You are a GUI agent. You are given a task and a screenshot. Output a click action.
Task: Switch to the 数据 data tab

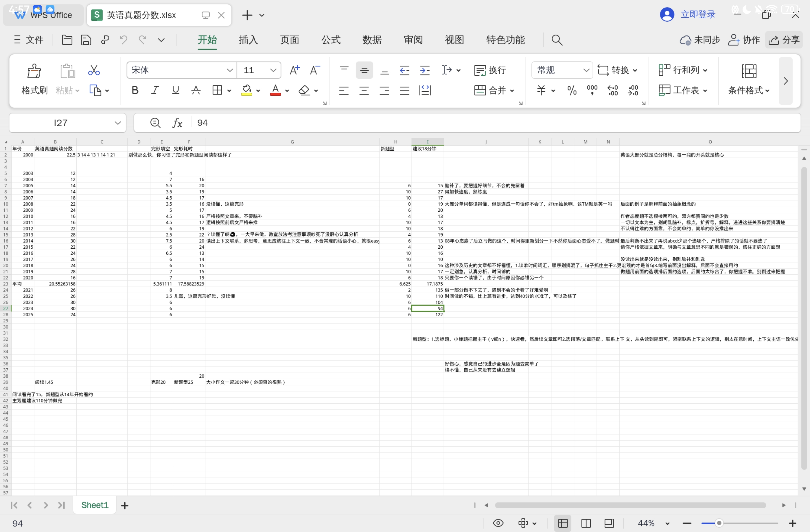[372, 40]
